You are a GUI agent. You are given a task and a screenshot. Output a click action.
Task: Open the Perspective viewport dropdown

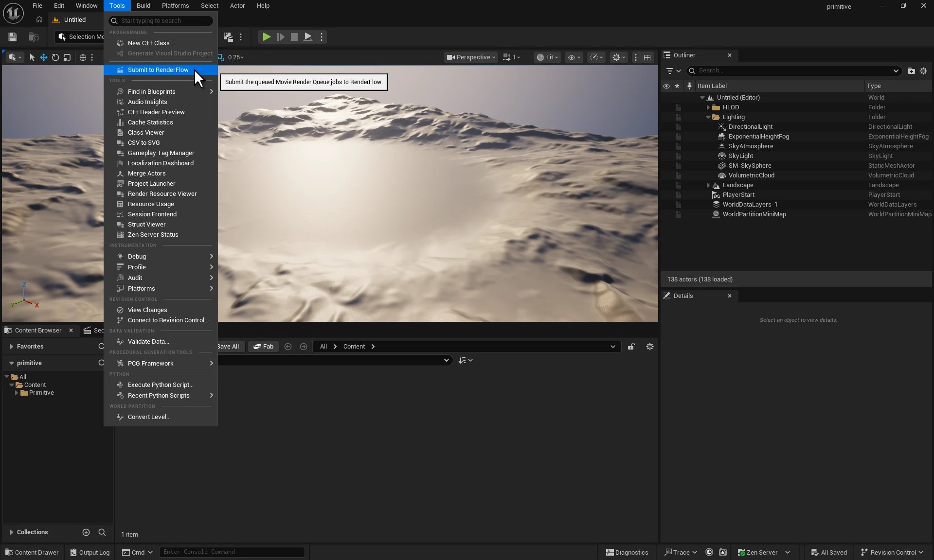tap(471, 57)
